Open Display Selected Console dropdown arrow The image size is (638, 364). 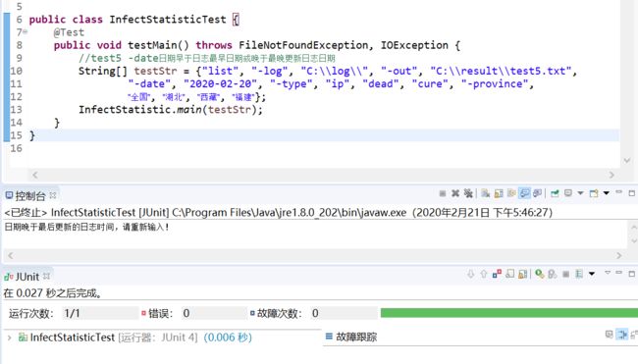click(581, 193)
